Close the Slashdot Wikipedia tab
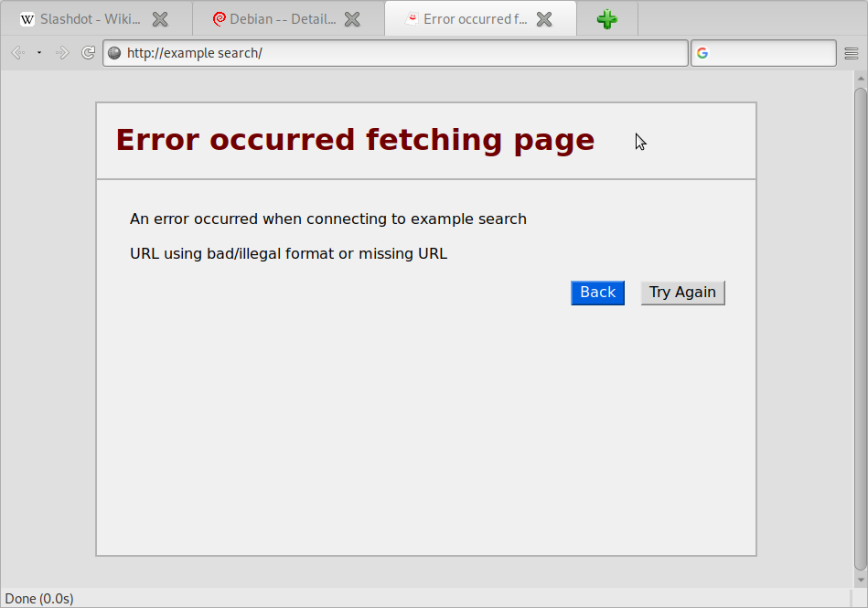The width and height of the screenshot is (868, 608). (x=160, y=19)
